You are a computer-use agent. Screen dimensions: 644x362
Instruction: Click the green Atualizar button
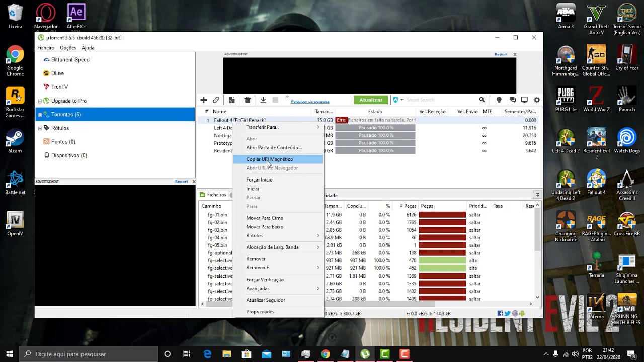[371, 100]
